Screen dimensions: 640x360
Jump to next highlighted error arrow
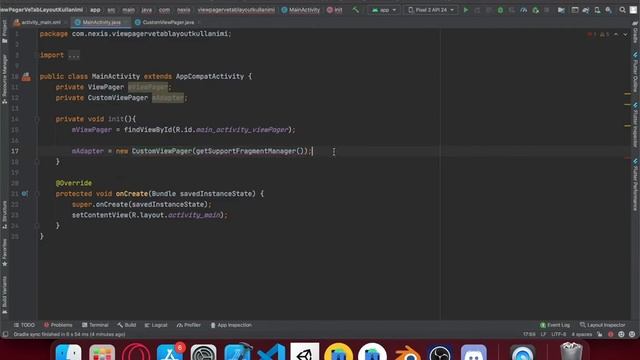click(x=625, y=35)
